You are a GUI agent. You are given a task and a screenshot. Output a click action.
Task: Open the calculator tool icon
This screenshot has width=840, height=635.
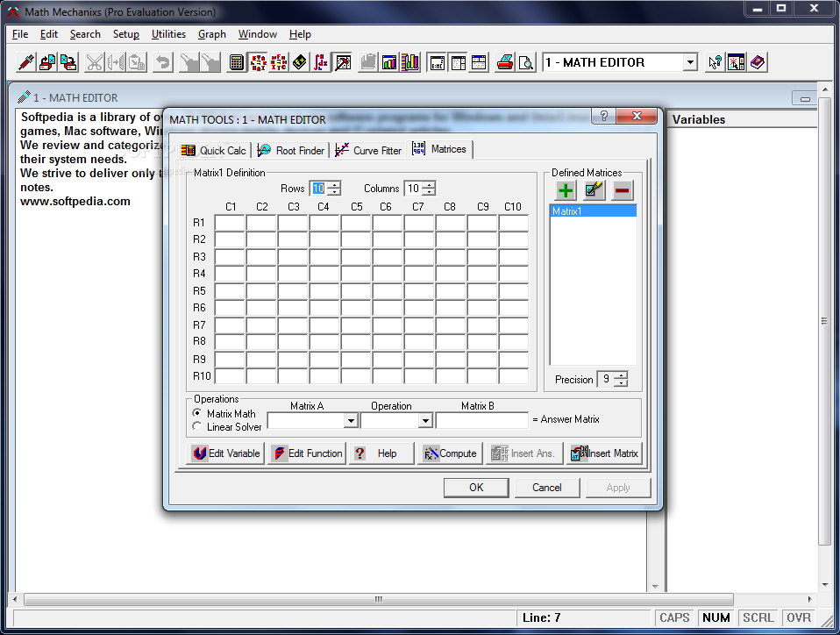236,62
